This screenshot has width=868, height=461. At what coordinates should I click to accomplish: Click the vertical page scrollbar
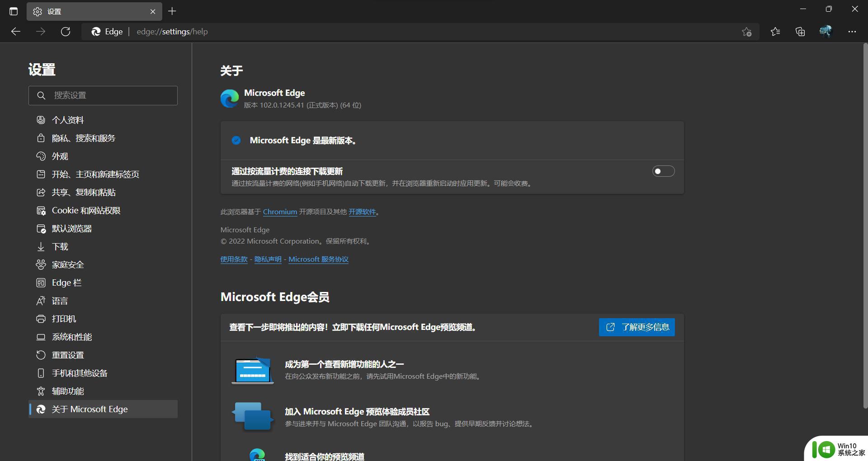tap(865, 226)
